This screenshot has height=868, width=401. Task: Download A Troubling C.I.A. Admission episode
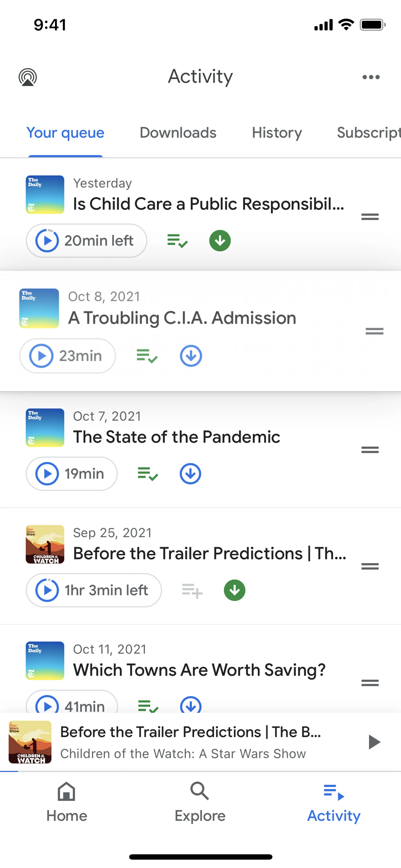191,356
